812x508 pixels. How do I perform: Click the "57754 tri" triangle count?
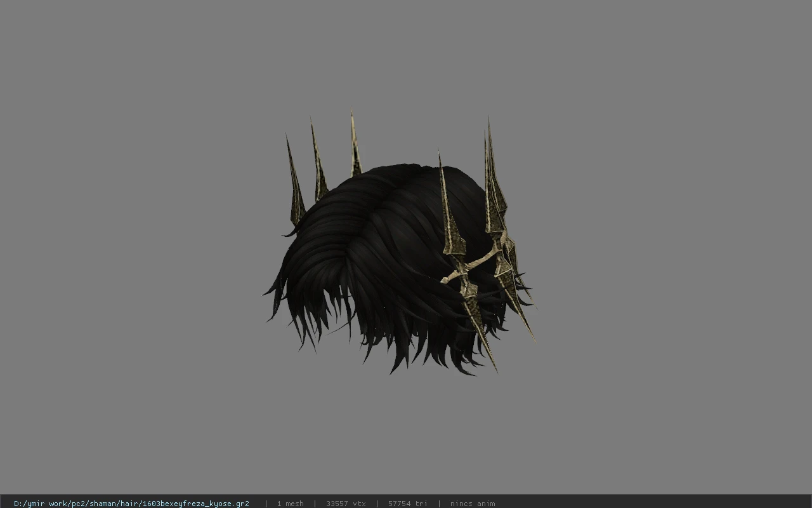click(x=407, y=504)
